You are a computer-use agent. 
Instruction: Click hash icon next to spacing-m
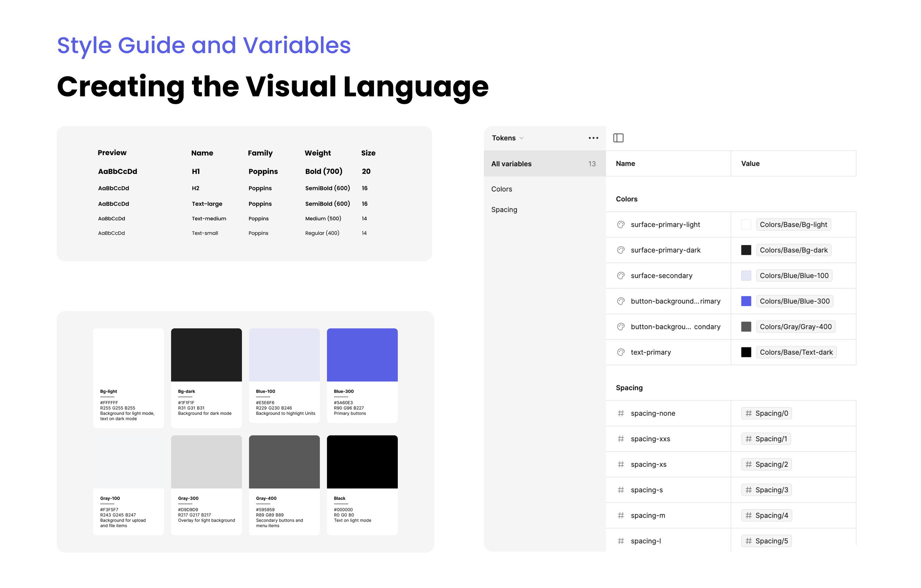pyautogui.click(x=621, y=515)
